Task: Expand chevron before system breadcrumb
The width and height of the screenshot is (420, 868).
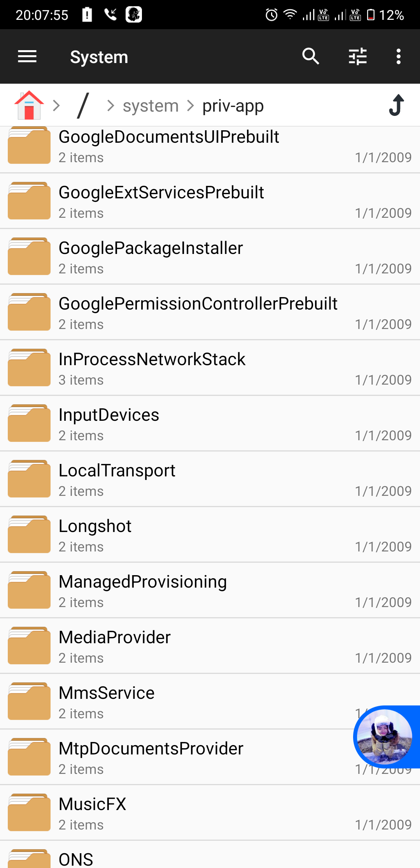Action: pos(111,105)
